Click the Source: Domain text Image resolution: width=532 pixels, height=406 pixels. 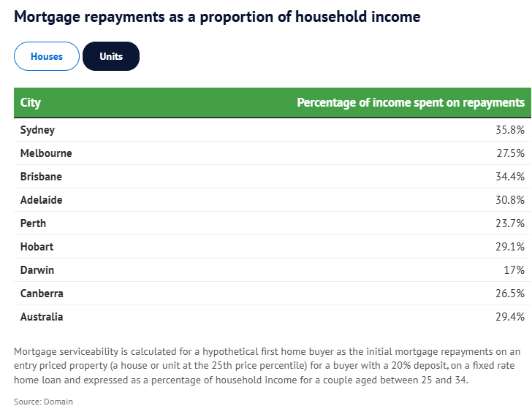[x=43, y=402]
